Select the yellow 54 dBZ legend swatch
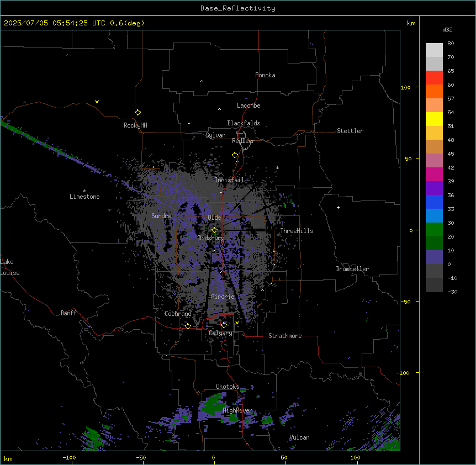This screenshot has width=476, height=465. [x=434, y=119]
